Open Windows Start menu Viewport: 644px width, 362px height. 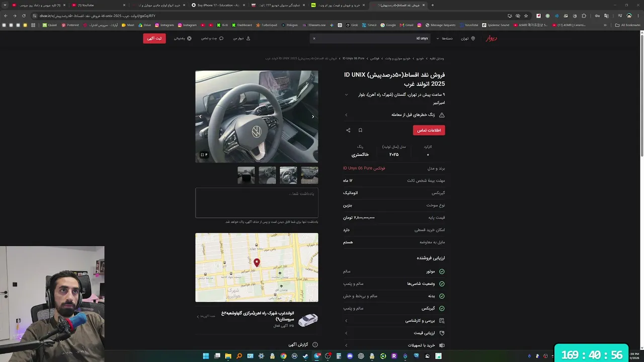(206, 356)
